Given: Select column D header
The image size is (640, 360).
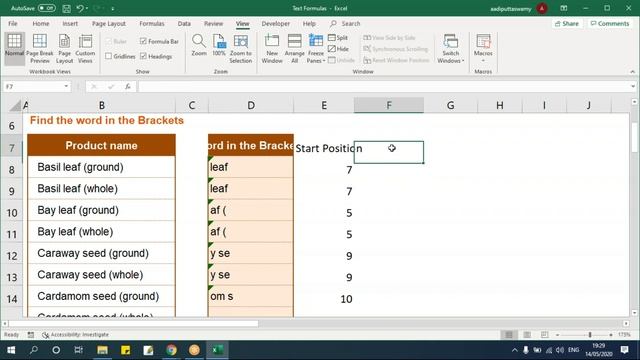Looking at the screenshot, I should click(x=251, y=105).
